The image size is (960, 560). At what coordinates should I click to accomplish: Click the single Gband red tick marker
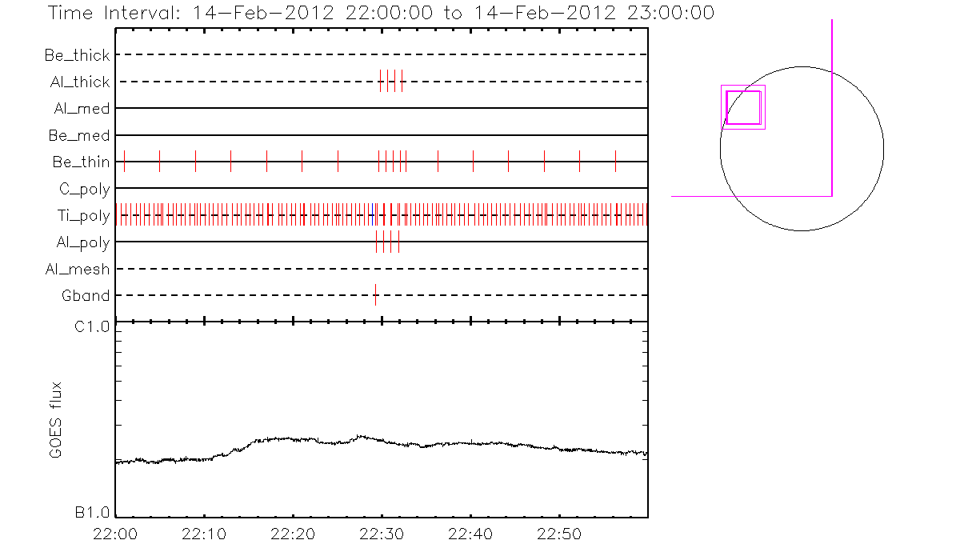pyautogui.click(x=375, y=295)
